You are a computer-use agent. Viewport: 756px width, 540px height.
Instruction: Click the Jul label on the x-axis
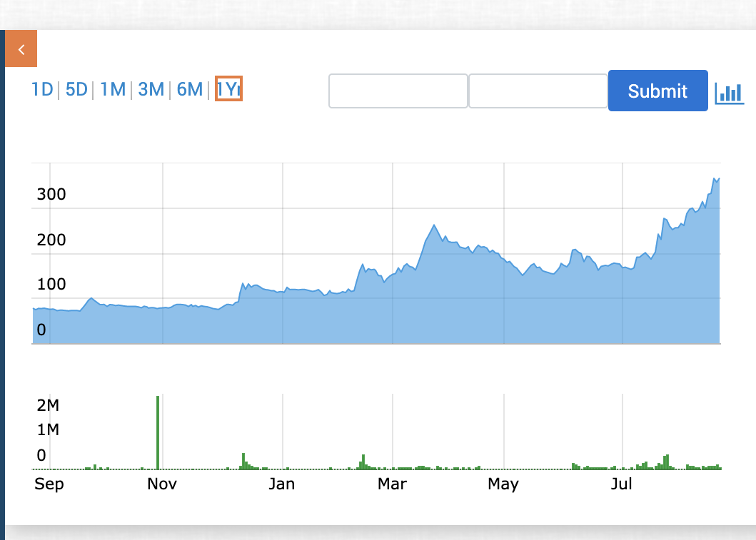pos(622,484)
